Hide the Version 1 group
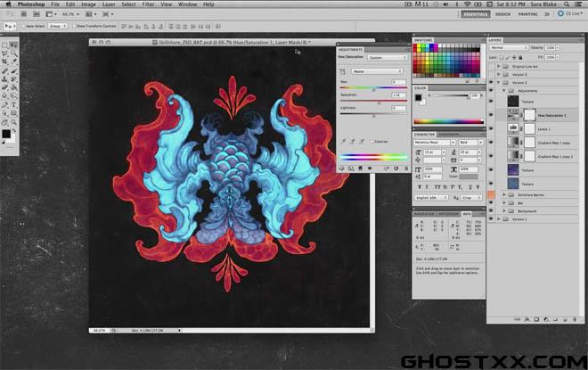 491,218
